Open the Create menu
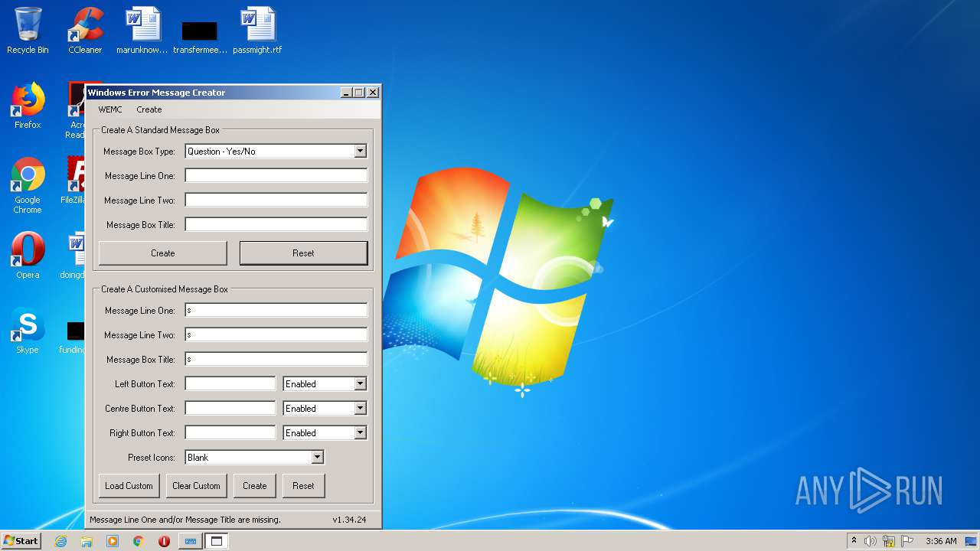The width and height of the screenshot is (980, 551). 149,109
